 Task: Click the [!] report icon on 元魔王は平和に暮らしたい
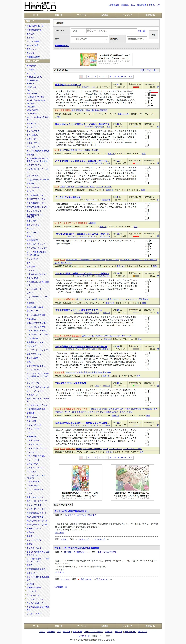(158, 423)
